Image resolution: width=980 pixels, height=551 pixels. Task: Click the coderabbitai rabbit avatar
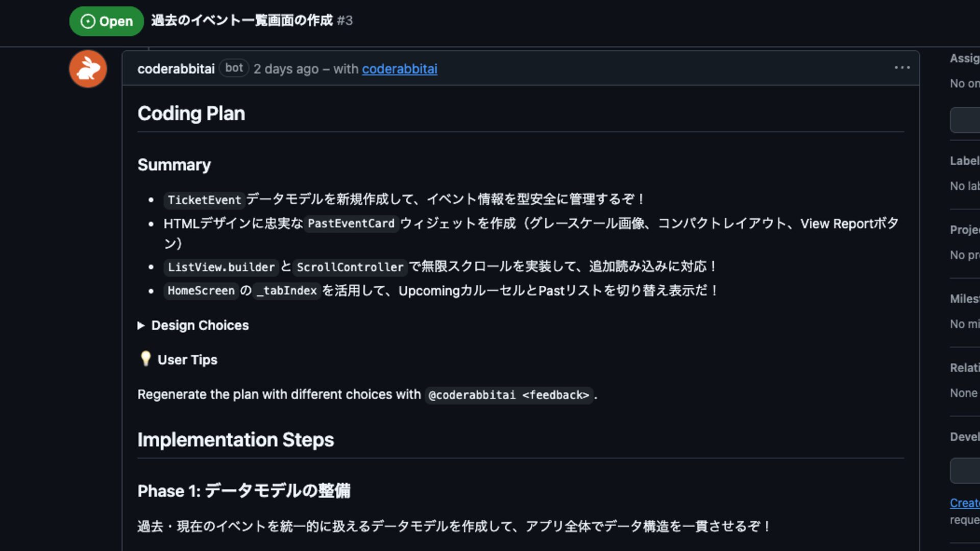88,69
